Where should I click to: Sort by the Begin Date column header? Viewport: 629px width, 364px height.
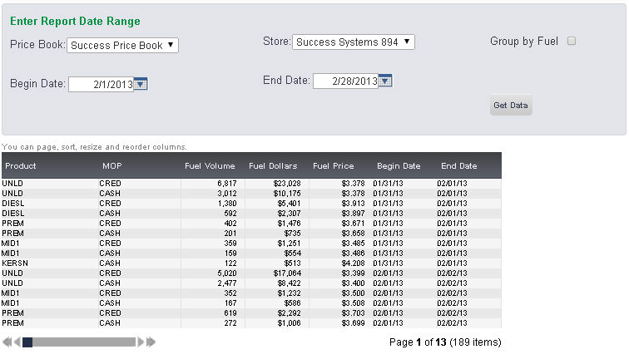pos(399,166)
